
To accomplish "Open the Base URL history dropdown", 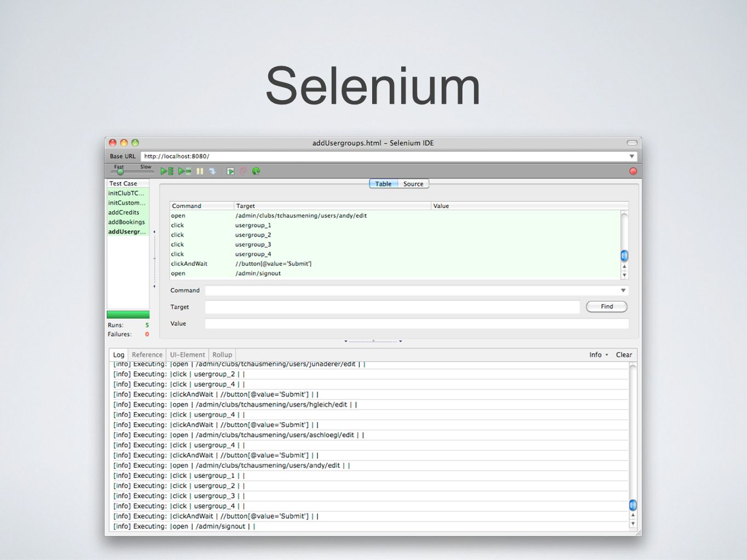I will coord(632,156).
